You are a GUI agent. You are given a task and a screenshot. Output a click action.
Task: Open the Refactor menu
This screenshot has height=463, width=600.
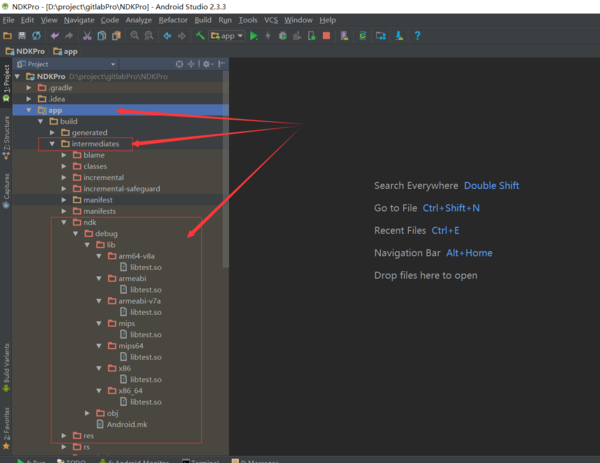click(173, 20)
